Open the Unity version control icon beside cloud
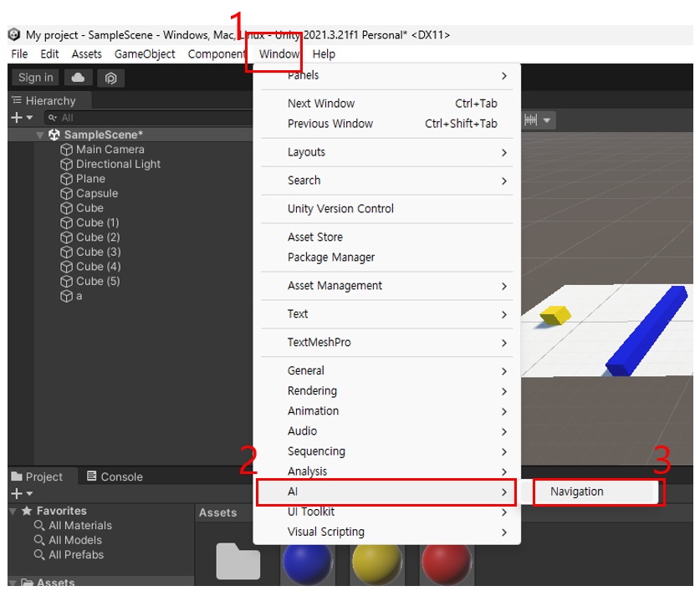 coord(110,78)
